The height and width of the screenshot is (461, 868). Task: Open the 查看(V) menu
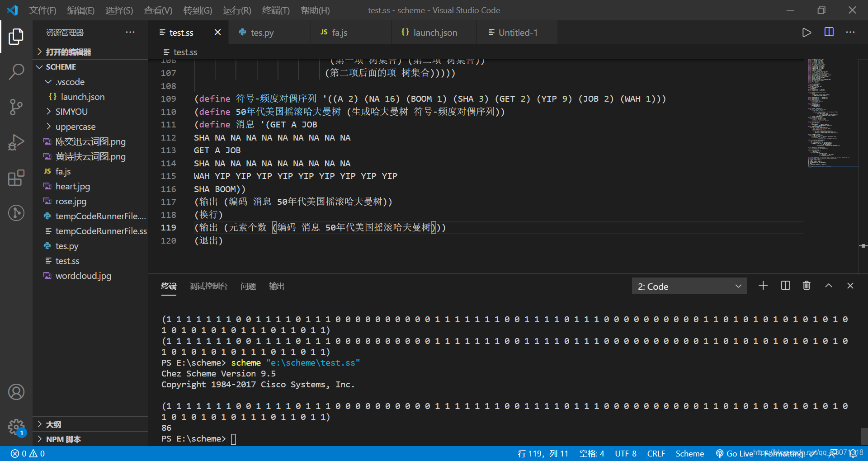point(158,10)
